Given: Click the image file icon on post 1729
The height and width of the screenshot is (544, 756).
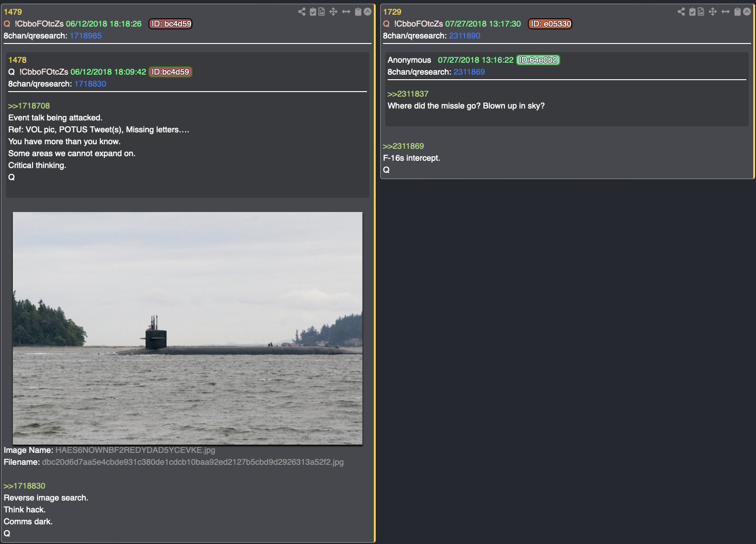Looking at the screenshot, I should point(701,12).
